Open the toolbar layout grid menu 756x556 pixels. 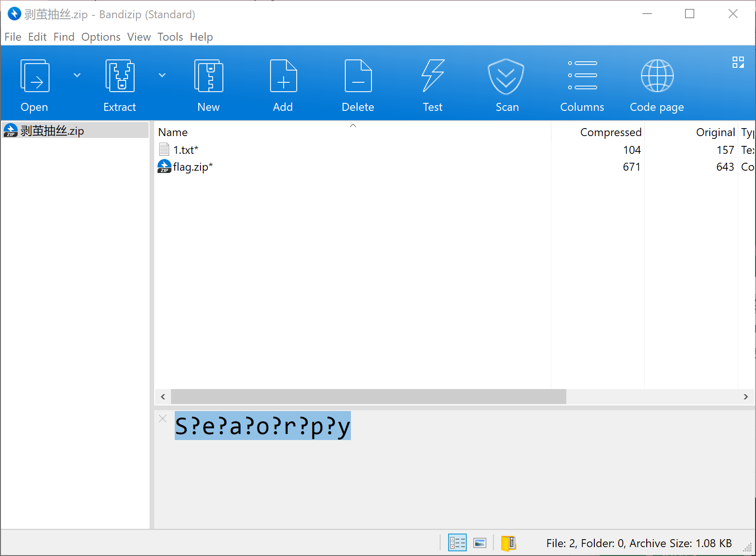738,62
